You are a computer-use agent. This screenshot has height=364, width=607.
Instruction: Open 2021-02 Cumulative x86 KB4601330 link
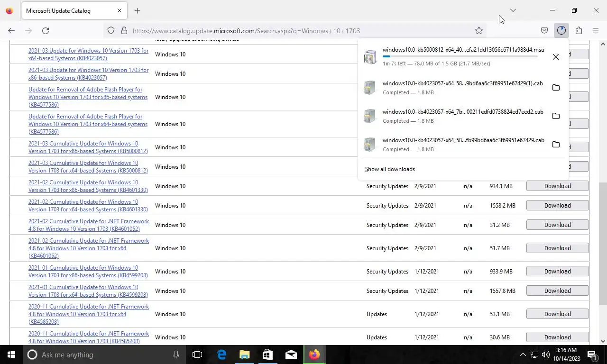(88, 186)
